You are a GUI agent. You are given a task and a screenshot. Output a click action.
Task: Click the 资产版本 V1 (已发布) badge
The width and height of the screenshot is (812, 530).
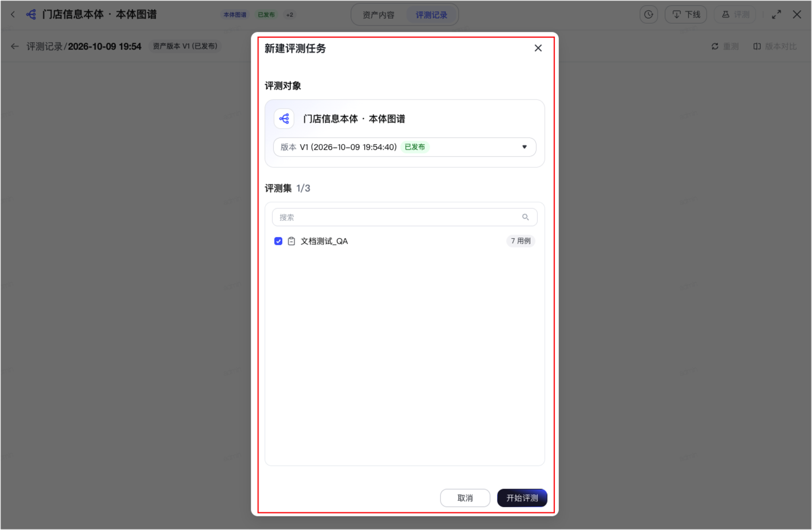pos(185,46)
